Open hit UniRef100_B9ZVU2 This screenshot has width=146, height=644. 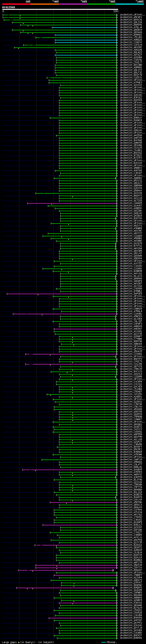click(131, 153)
